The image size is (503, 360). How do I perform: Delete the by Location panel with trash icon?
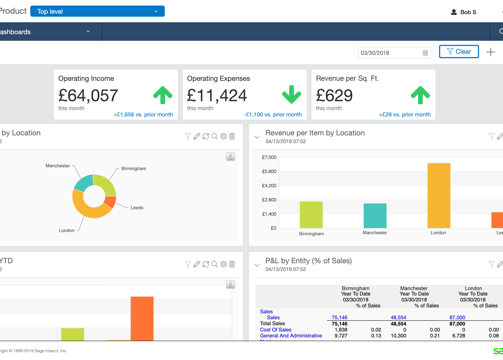(232, 136)
